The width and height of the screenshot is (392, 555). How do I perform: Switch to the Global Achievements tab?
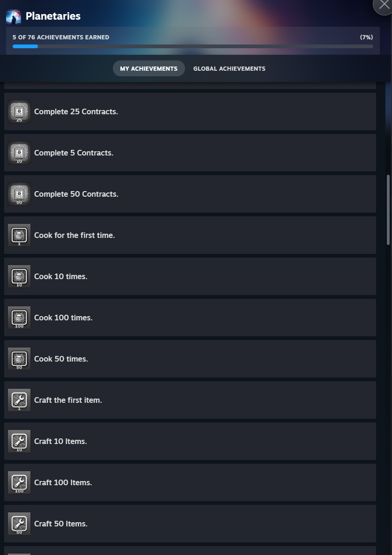coord(229,68)
